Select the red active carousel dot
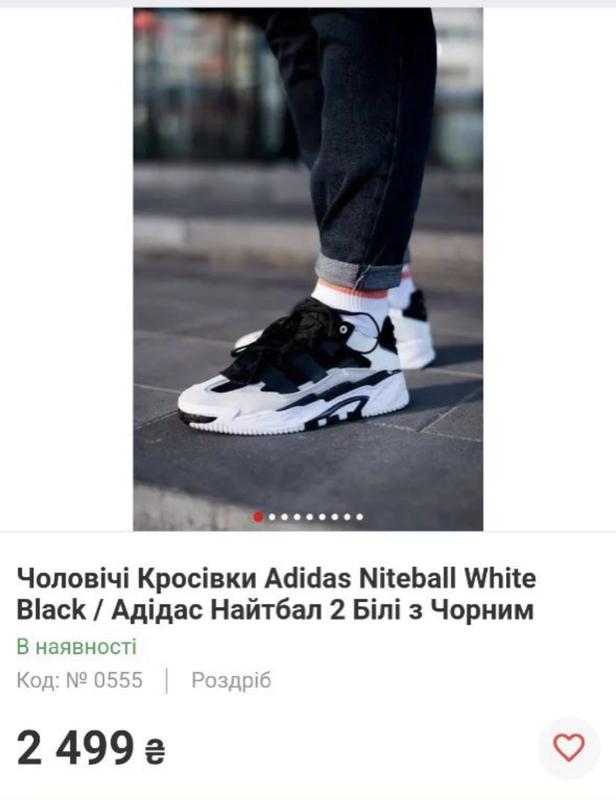 point(259,517)
